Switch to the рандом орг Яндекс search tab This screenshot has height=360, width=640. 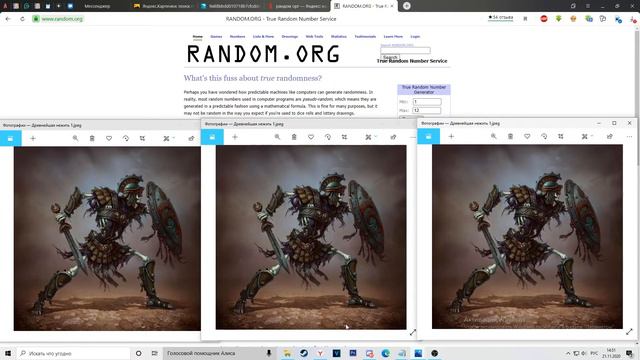(297, 6)
